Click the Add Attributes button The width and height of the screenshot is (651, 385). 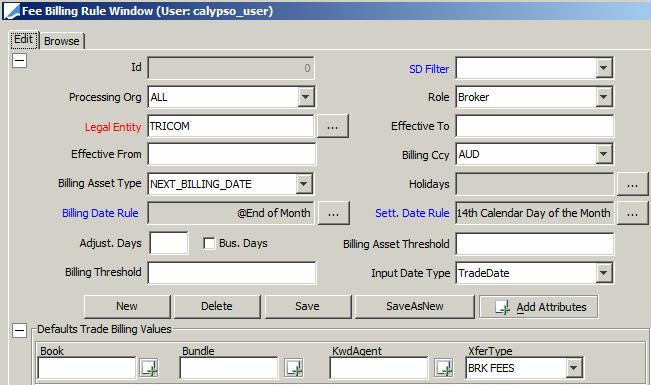point(538,307)
